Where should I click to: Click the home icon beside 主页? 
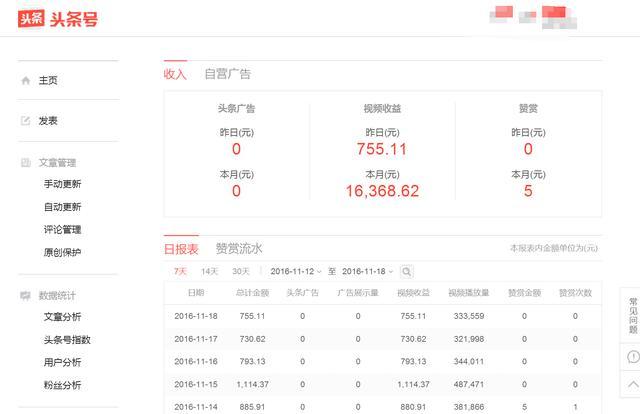tap(26, 80)
